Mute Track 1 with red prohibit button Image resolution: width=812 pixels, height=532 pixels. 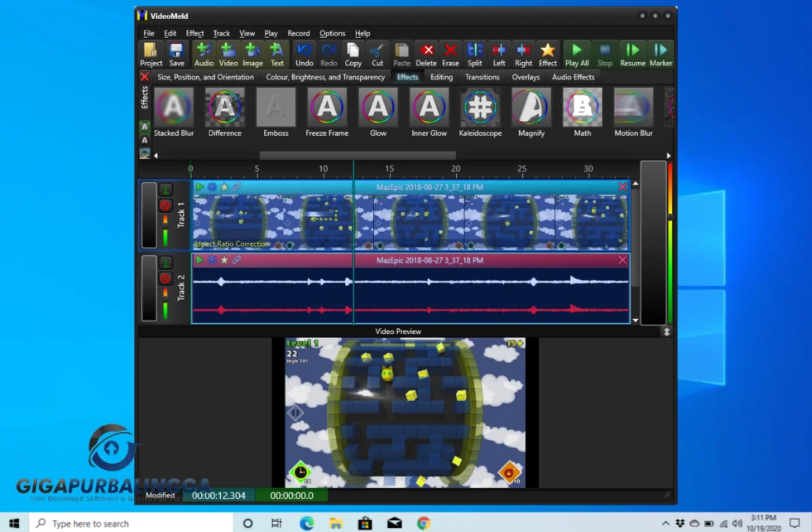pos(165,205)
